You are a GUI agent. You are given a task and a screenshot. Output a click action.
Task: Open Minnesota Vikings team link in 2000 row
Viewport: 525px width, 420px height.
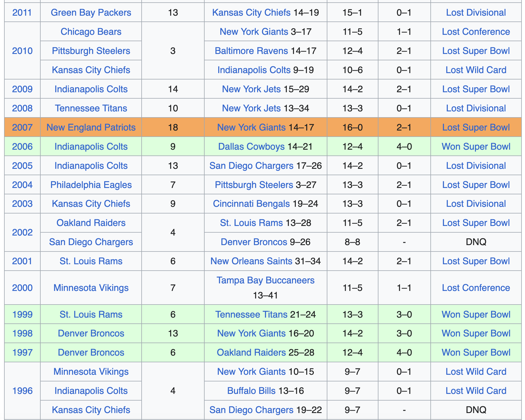pyautogui.click(x=91, y=288)
